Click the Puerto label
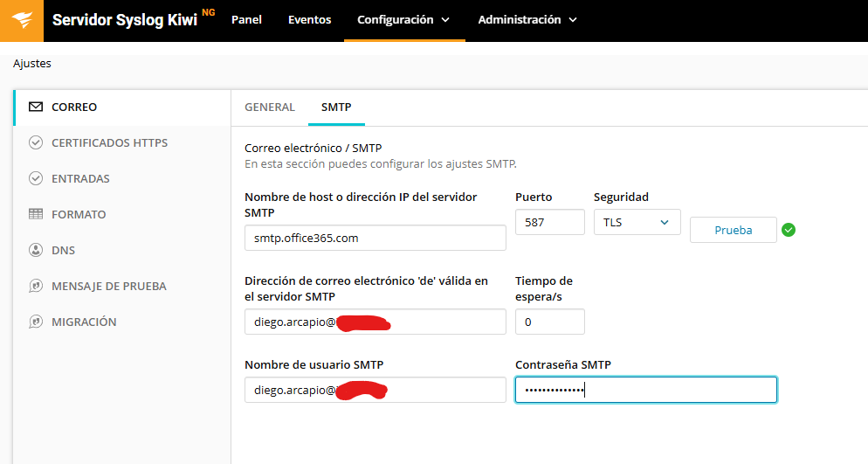The image size is (868, 464). pos(534,197)
